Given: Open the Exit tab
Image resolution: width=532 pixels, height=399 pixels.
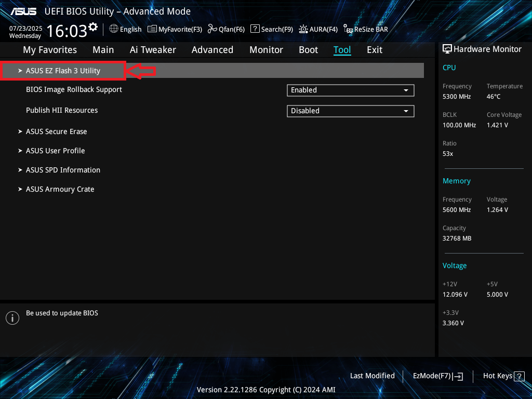Looking at the screenshot, I should click(375, 50).
